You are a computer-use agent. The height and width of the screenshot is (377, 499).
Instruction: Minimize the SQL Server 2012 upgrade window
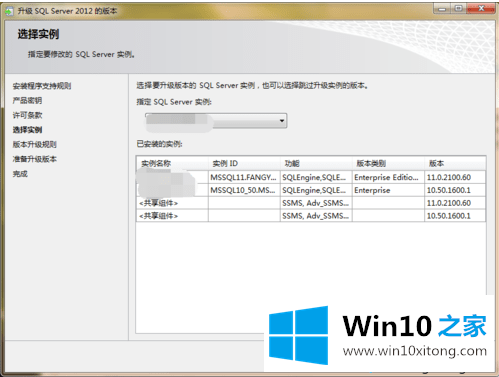click(442, 9)
